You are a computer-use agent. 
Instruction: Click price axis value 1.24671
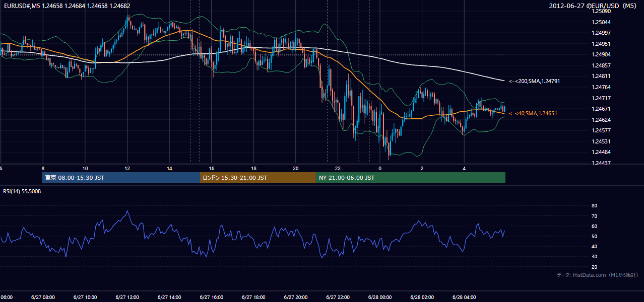pos(601,109)
